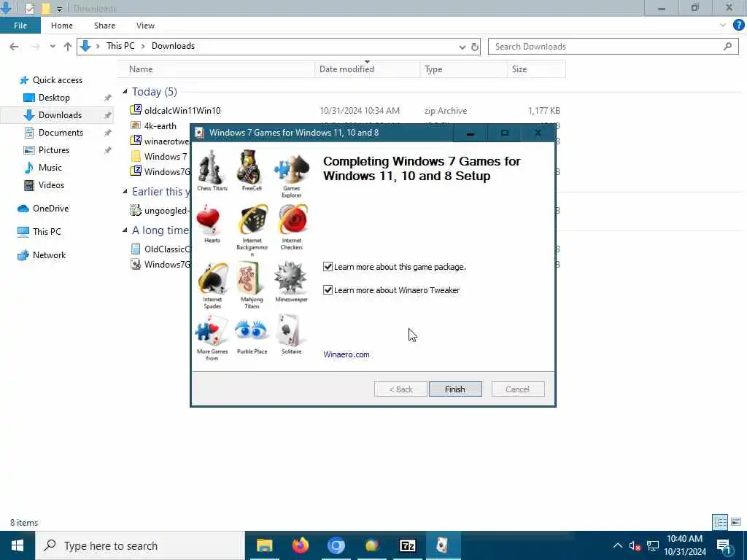The width and height of the screenshot is (747, 560).
Task: Select Desktop in Quick access
Action: coord(54,98)
